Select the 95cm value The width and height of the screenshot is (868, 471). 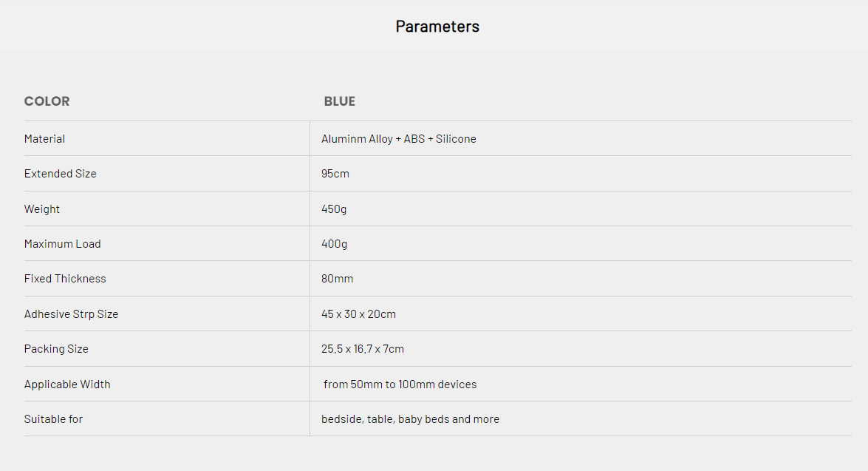335,174
